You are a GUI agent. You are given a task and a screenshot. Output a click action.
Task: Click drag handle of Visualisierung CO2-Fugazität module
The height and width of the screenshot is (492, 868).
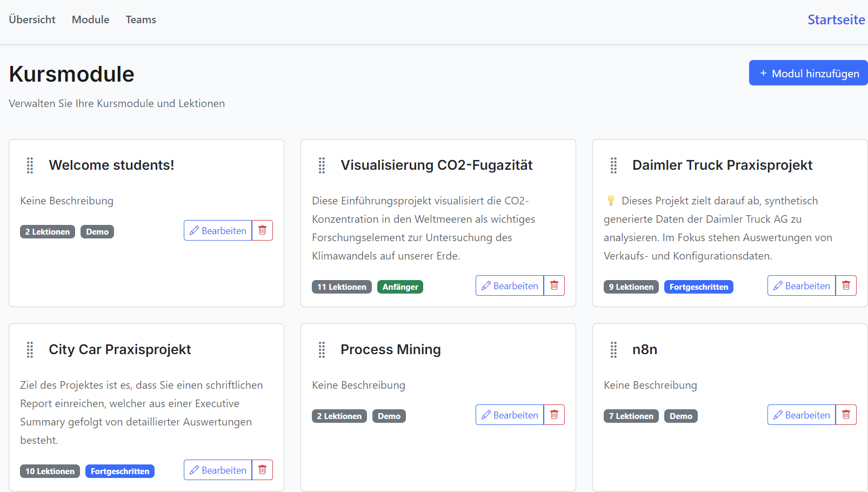coord(322,165)
